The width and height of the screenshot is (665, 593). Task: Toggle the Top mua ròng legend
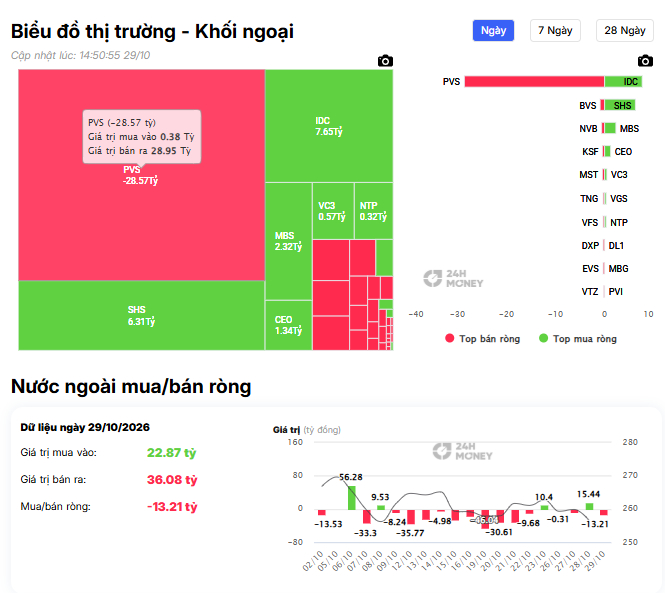point(578,338)
